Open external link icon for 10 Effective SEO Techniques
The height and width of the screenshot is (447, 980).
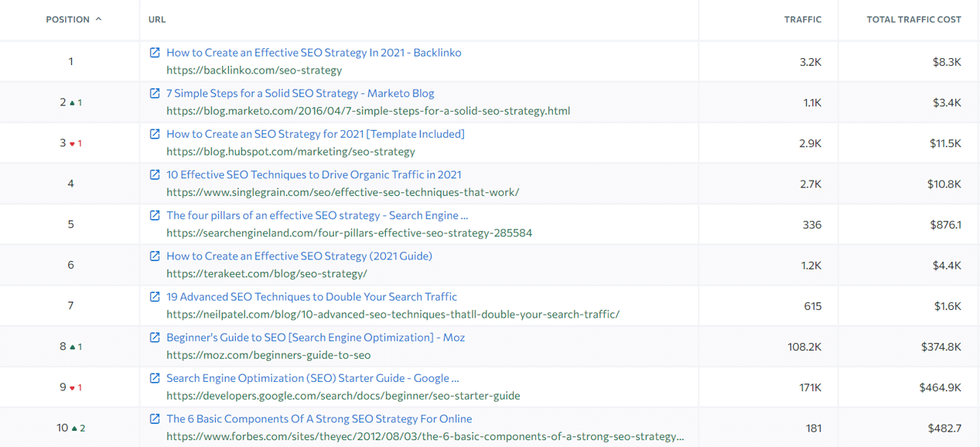click(x=155, y=175)
